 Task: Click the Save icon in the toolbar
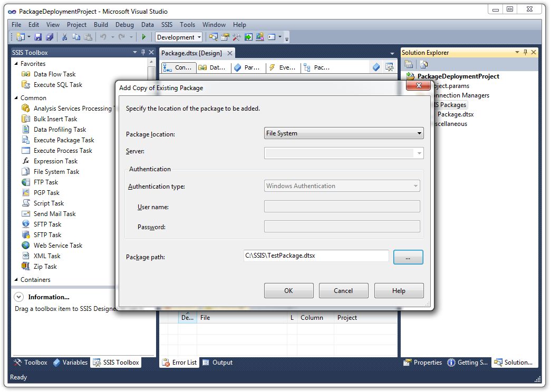click(38, 37)
